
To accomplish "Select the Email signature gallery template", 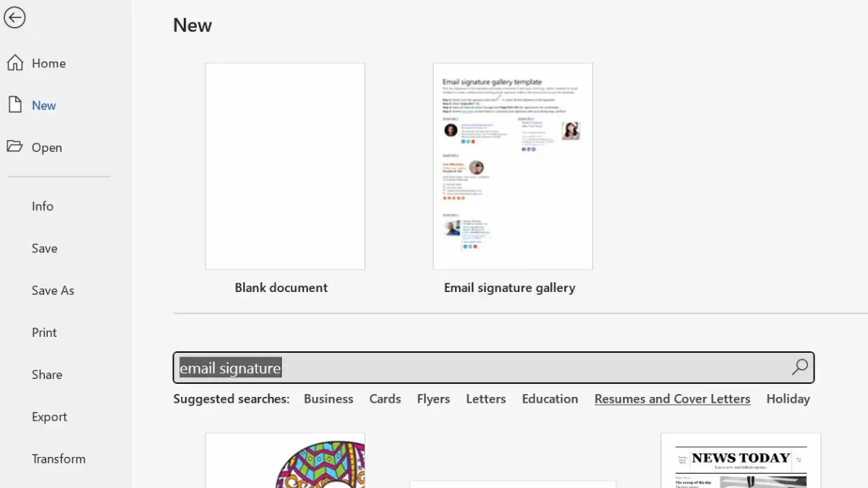I will click(x=512, y=166).
